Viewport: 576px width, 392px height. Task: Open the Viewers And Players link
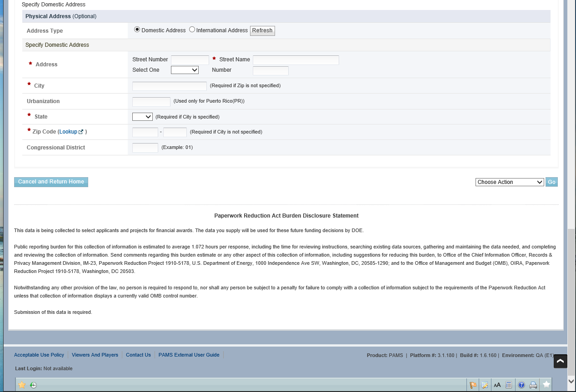[95, 355]
